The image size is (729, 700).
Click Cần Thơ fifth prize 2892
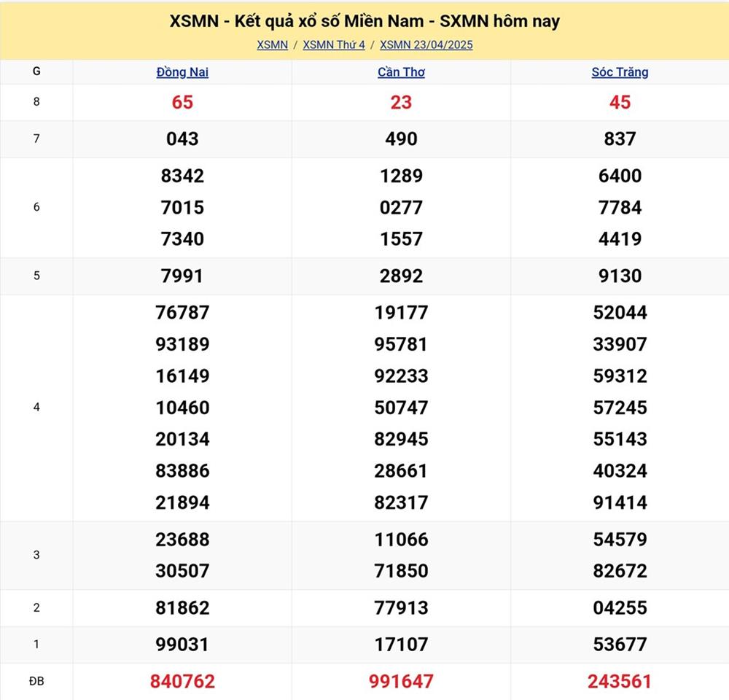point(401,276)
